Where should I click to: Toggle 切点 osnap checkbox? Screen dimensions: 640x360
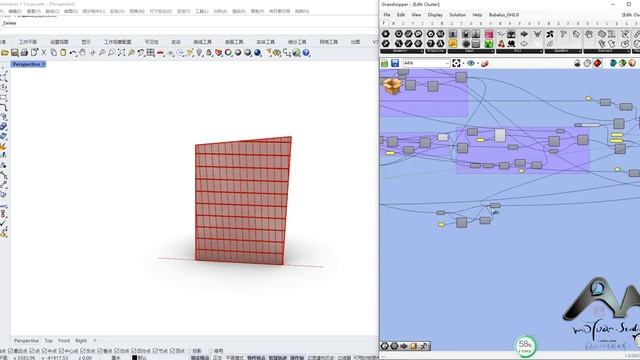tap(117, 351)
